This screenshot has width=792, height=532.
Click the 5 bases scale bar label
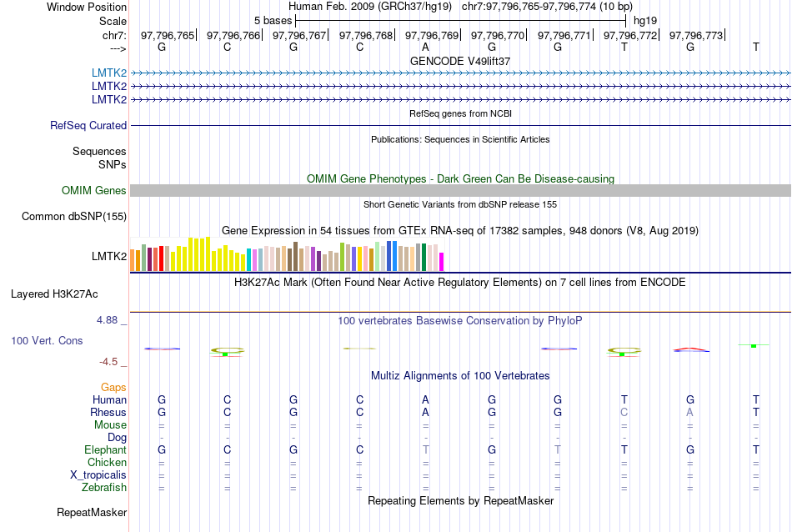pos(273,21)
